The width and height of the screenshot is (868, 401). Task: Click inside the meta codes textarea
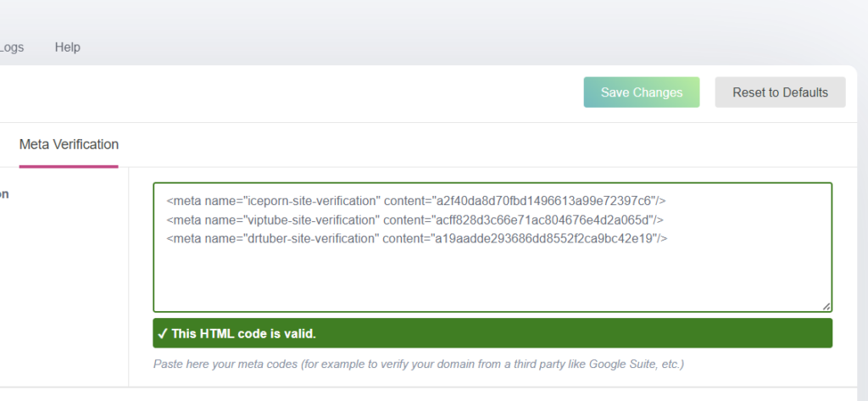pos(492,248)
